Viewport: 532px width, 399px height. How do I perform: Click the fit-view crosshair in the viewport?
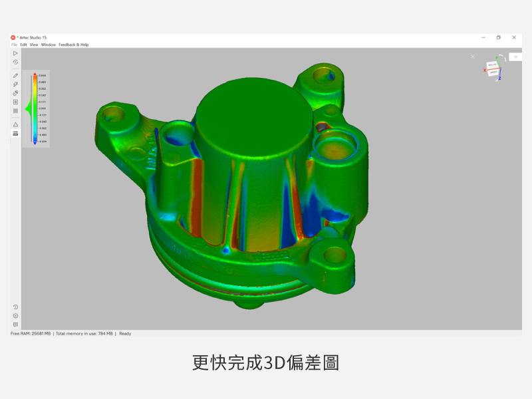tap(473, 56)
